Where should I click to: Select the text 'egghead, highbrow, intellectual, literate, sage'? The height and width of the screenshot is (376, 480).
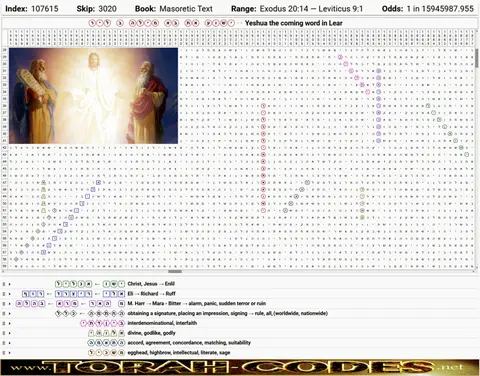179,353
